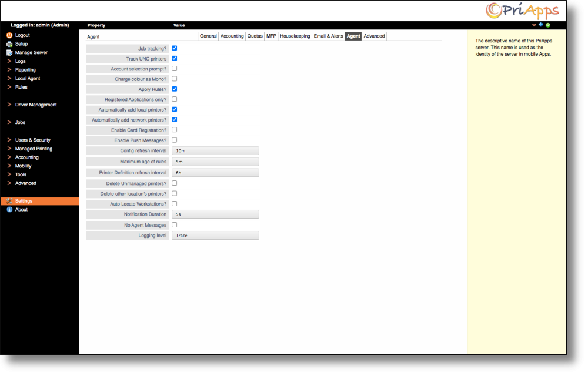Screen dimensions: 588x376
Task: Open the Advanced settings tab
Action: 374,36
